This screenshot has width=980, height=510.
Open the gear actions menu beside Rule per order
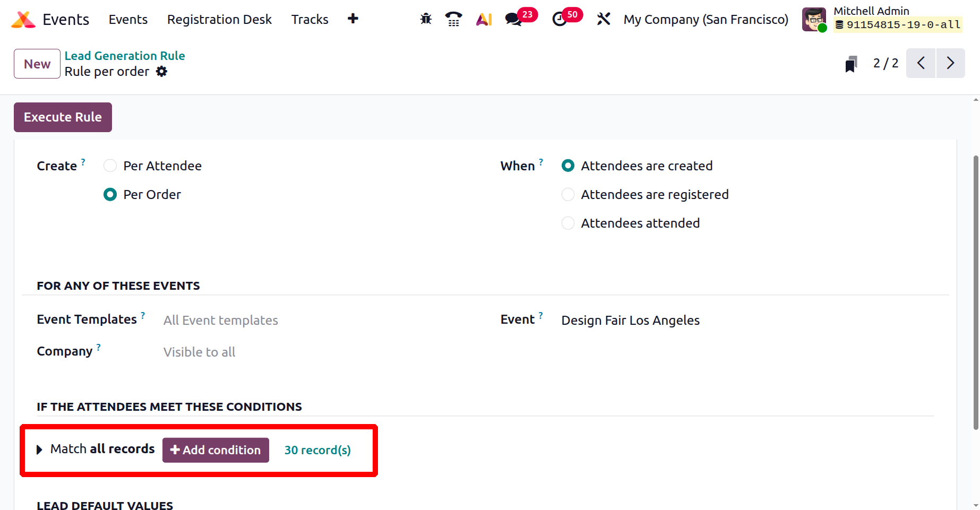pyautogui.click(x=162, y=72)
